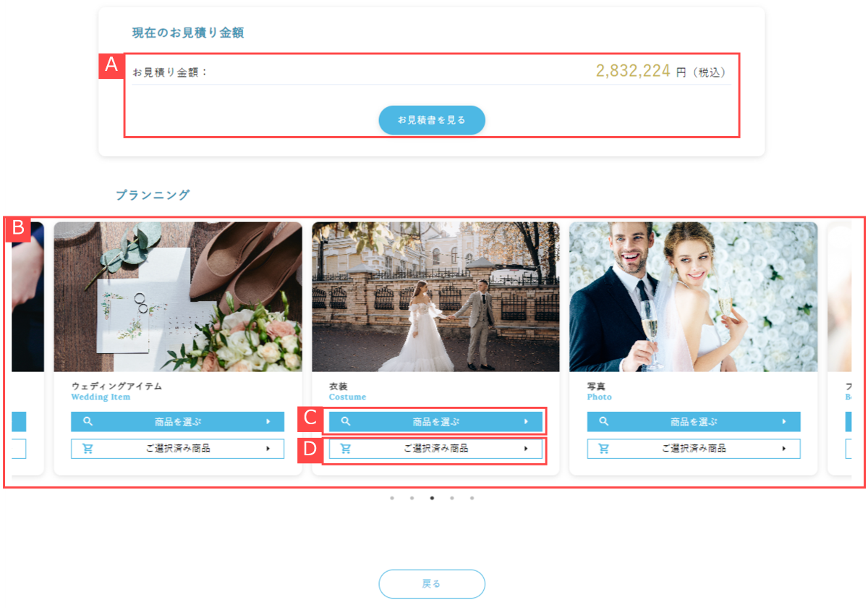Image resolution: width=868 pixels, height=608 pixels.
Task: Click the fifth carousel pagination dot
Action: point(472,498)
